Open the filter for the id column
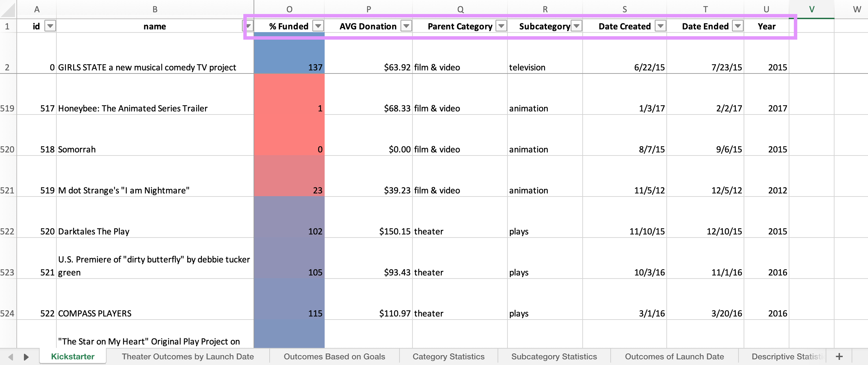This screenshot has height=365, width=868. 50,26
